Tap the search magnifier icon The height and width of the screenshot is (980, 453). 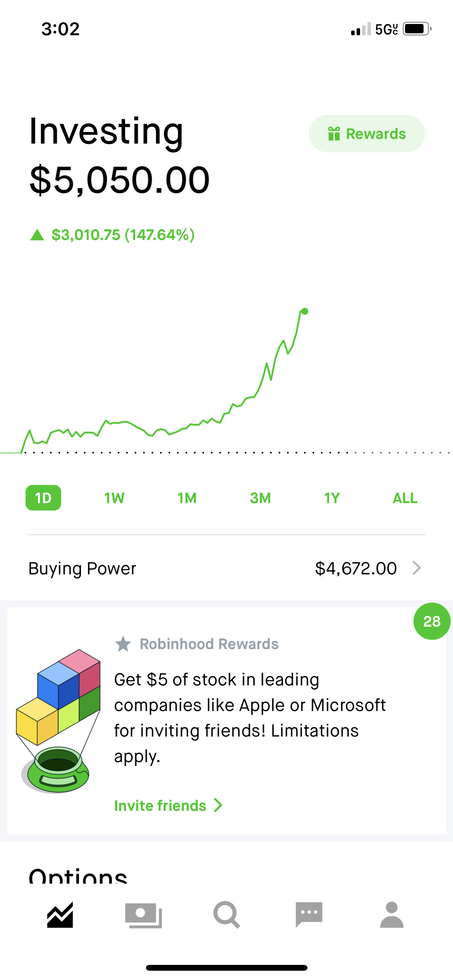click(x=226, y=915)
